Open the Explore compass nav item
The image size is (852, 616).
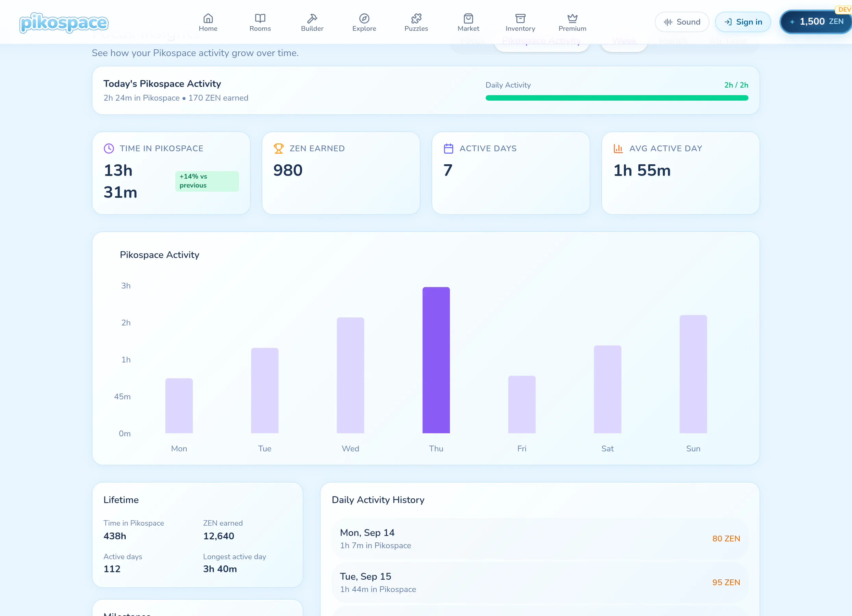click(x=364, y=23)
